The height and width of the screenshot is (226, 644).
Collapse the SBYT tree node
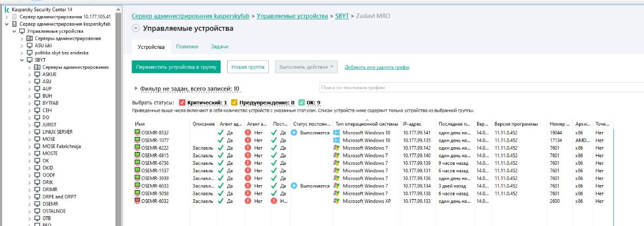[x=22, y=60]
